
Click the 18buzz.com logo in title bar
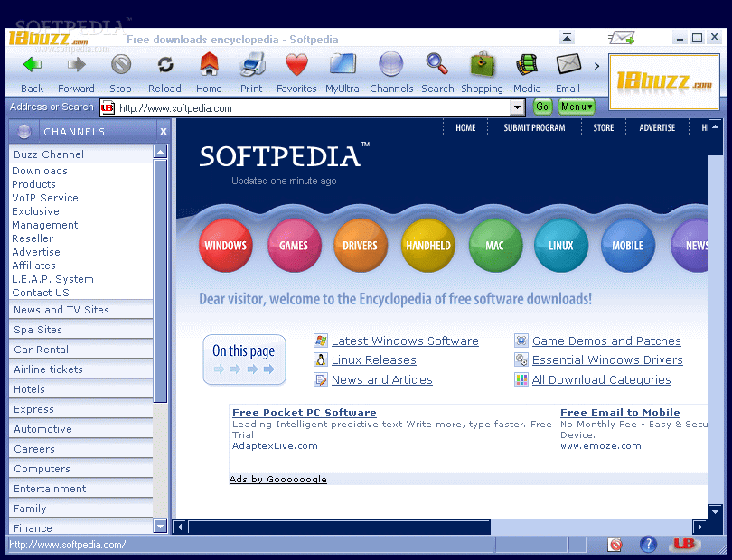tap(49, 38)
